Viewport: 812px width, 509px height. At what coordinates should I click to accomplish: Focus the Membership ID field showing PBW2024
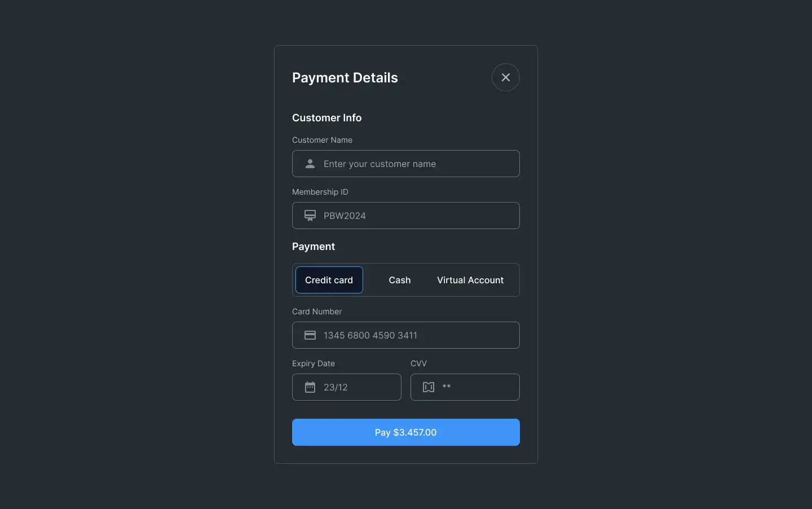(x=406, y=216)
